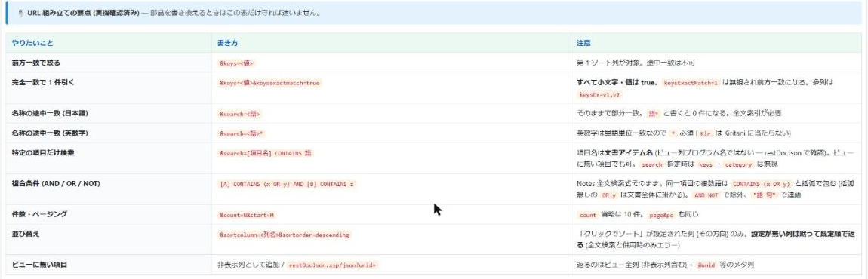Click the code 'keysExactMatch=1' in the notes
The width and height of the screenshot is (868, 279).
(x=691, y=83)
